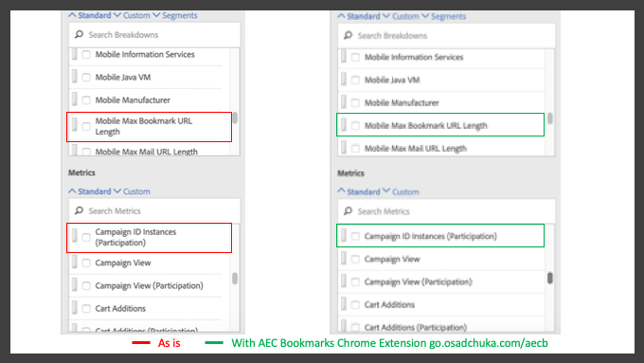Expand Custom metrics section in right panel
The image size is (644, 363).
[401, 191]
